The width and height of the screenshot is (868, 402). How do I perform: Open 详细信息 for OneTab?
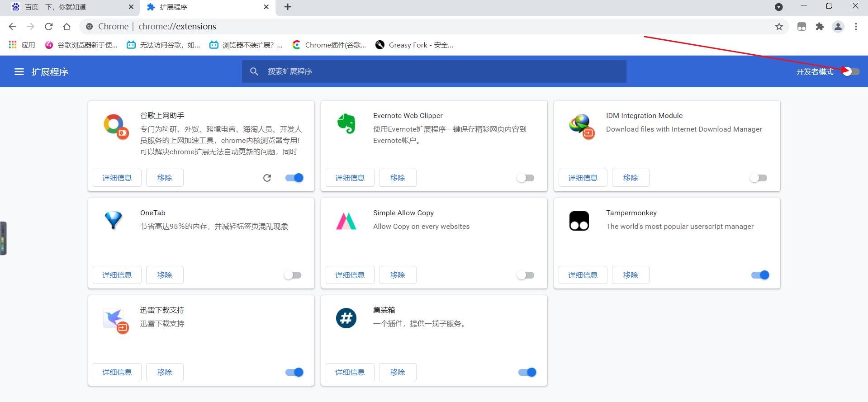coord(117,275)
